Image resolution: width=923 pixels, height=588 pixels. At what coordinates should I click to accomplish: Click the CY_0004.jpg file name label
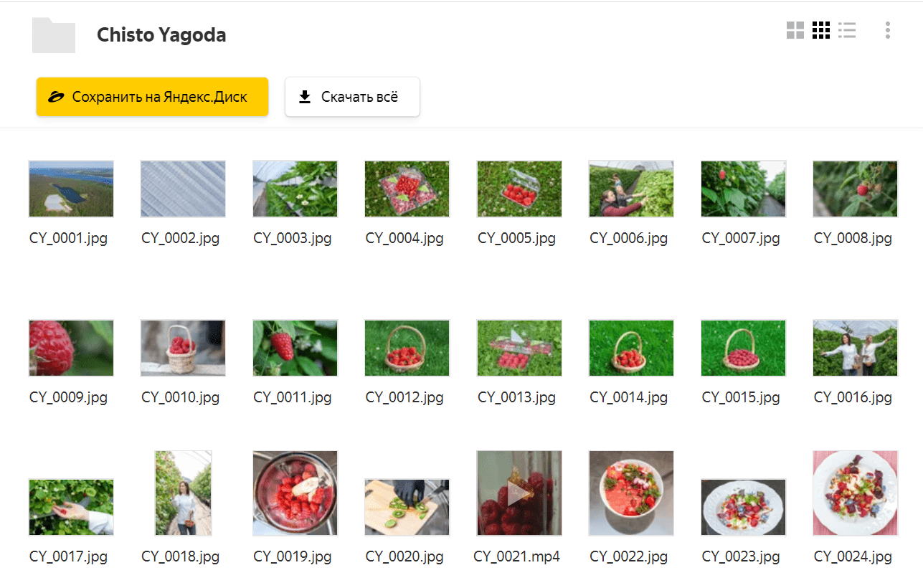[404, 238]
